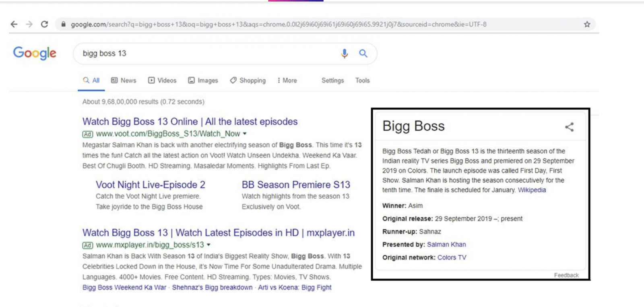This screenshot has width=644, height=307.
Task: Start voice search with the microphone icon
Action: point(344,54)
